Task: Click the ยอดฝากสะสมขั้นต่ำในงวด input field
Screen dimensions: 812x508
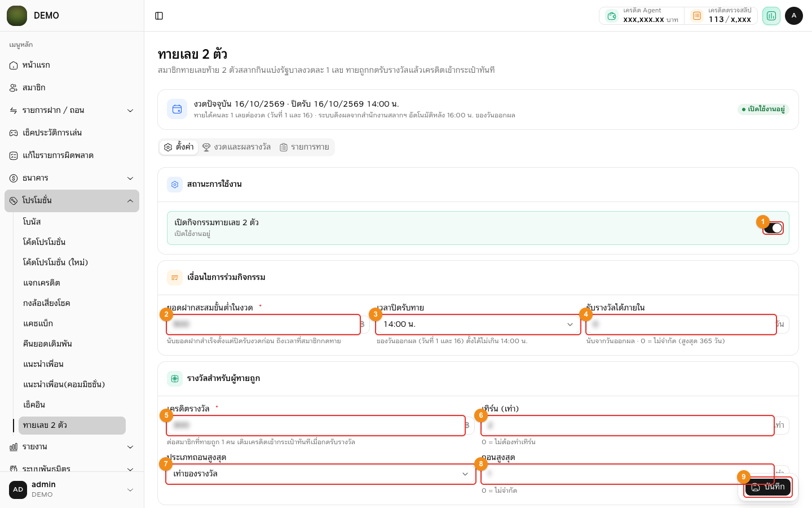Action: [x=263, y=325]
